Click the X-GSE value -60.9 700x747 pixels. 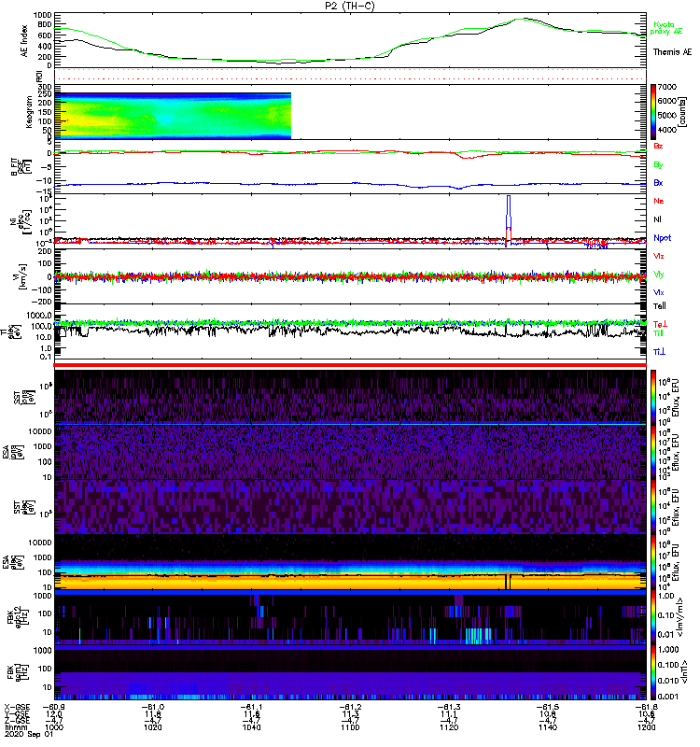tap(53, 708)
